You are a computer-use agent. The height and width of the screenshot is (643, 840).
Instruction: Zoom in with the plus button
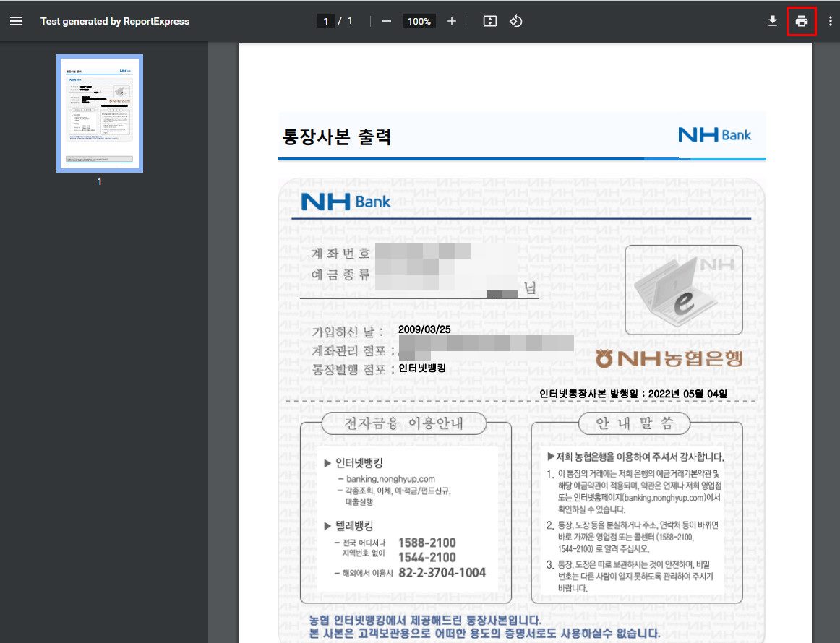coord(452,22)
